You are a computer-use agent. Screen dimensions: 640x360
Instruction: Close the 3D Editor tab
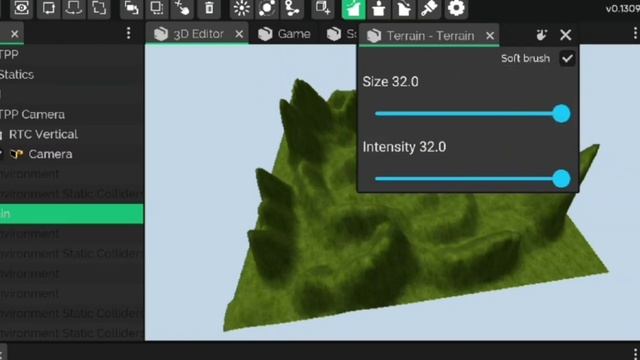click(x=239, y=34)
